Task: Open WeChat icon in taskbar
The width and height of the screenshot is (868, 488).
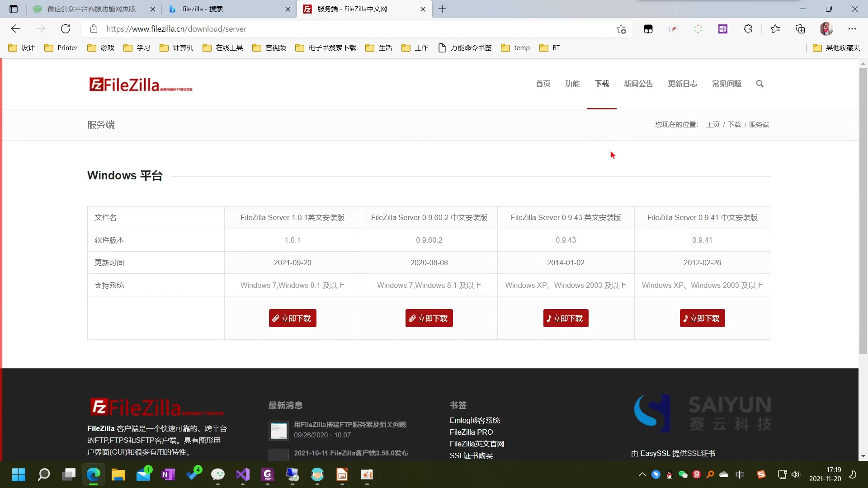Action: coord(218,474)
